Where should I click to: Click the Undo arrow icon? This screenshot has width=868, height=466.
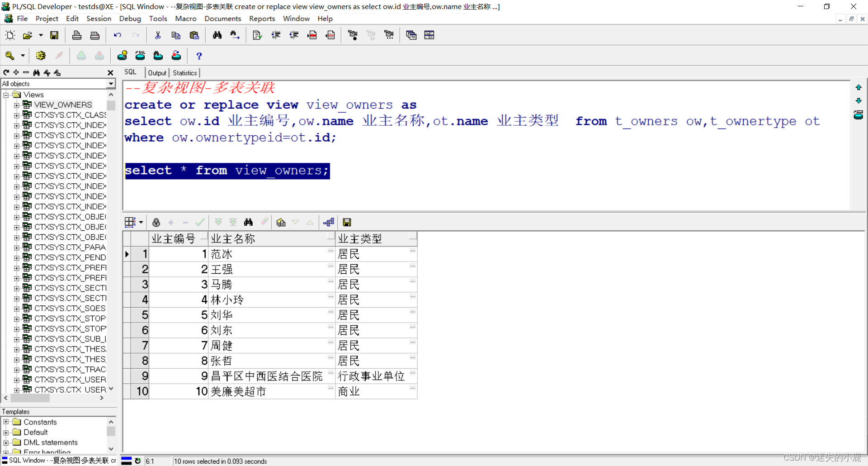[118, 35]
